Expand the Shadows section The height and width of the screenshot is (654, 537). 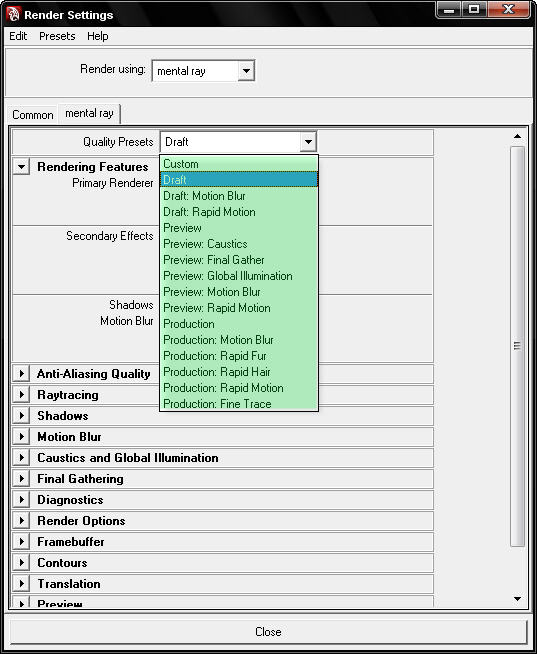tap(21, 416)
